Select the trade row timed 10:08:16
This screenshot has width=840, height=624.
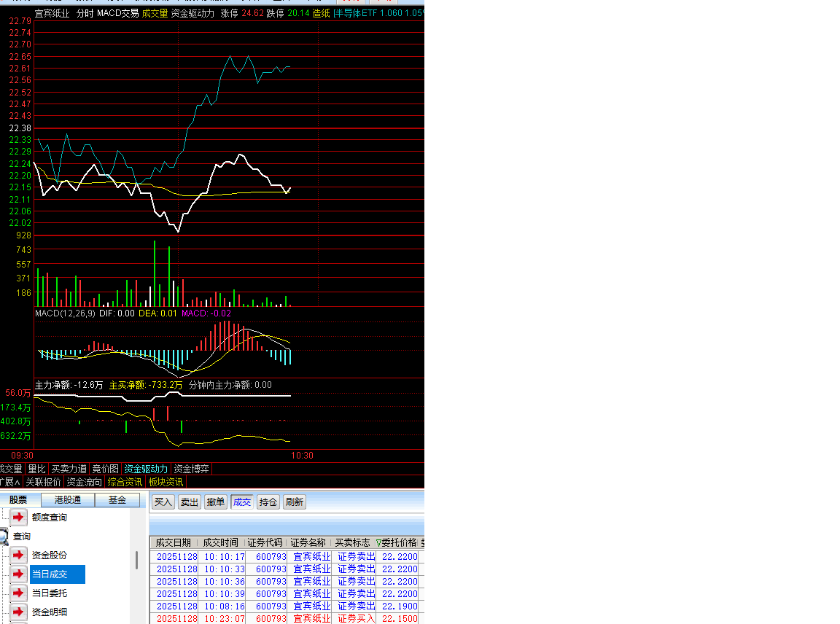click(x=287, y=607)
